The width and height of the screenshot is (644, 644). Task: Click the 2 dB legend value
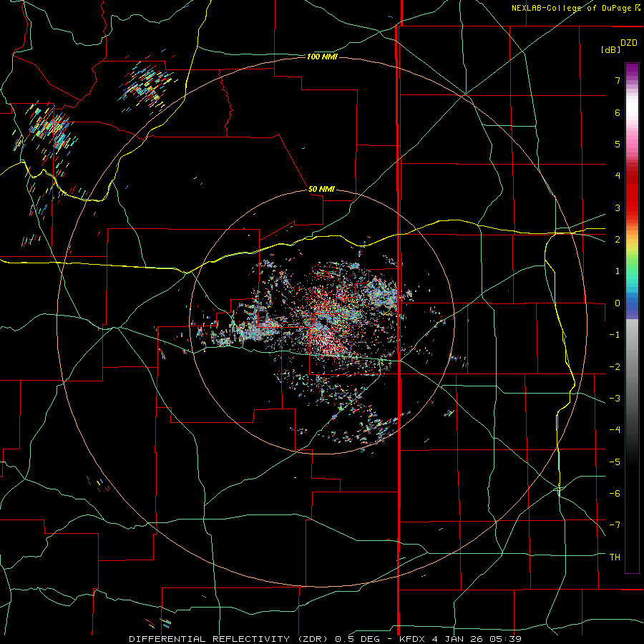click(618, 240)
